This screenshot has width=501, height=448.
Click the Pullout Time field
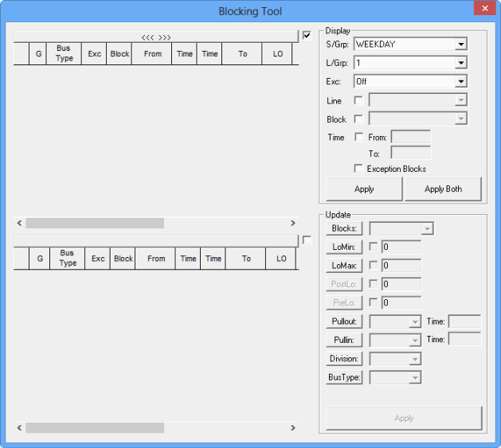(x=464, y=321)
